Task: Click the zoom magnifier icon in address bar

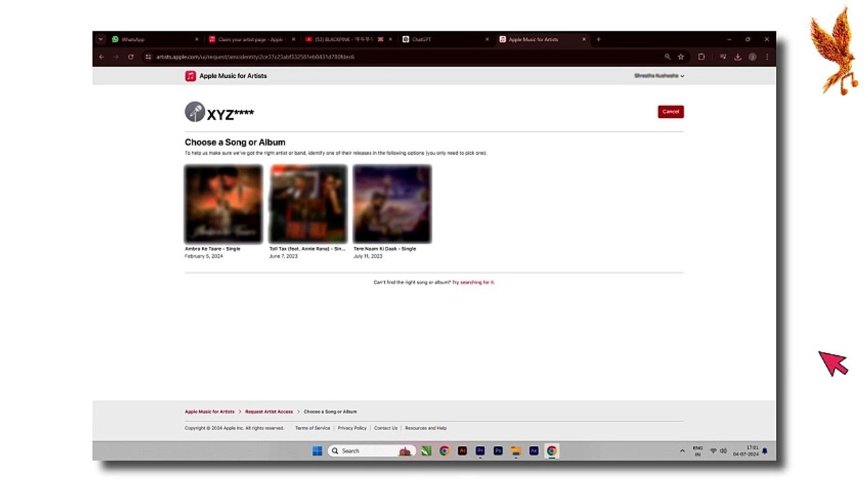Action: [667, 57]
